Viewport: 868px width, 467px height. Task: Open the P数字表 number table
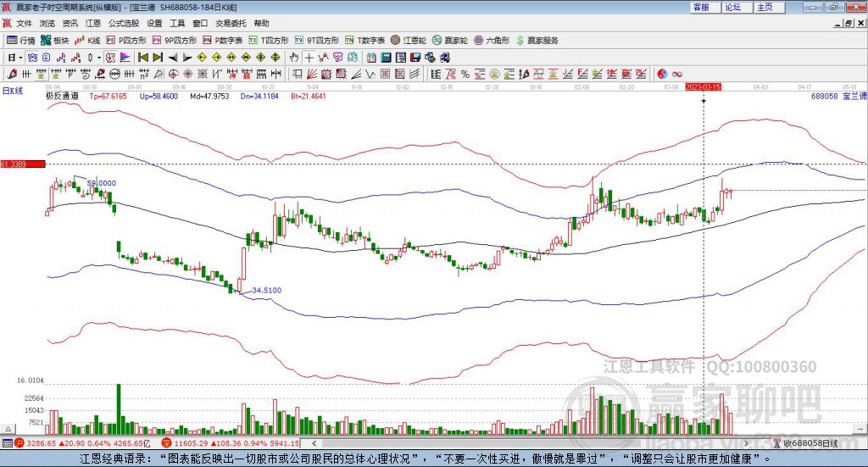click(223, 41)
